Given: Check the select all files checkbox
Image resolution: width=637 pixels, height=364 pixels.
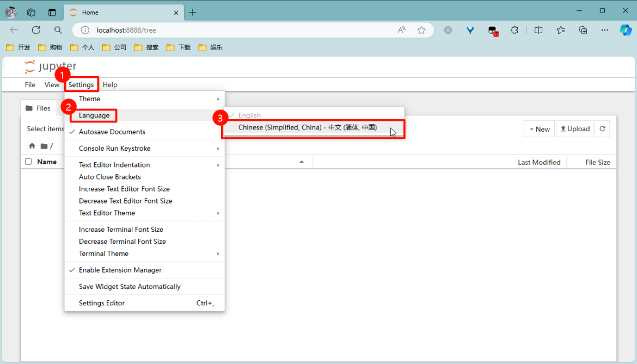Looking at the screenshot, I should coord(29,162).
